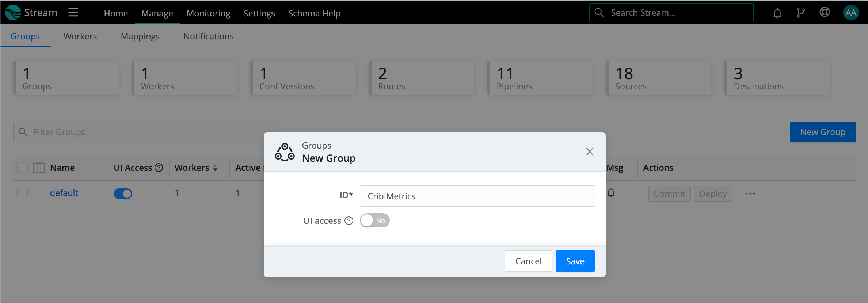Click the Workers count 1 link in default row

(177, 193)
